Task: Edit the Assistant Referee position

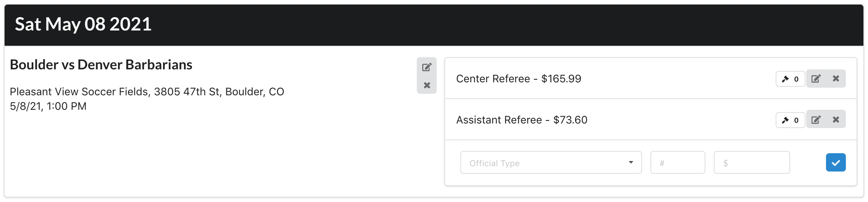Action: pyautogui.click(x=816, y=120)
